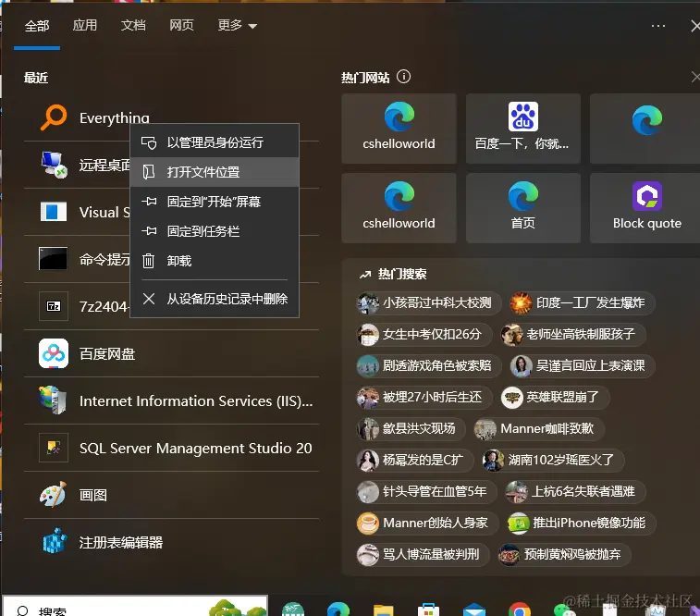The image size is (700, 616).
Task: Choose 从设备历史记录中删除 menu entry
Action: click(x=215, y=299)
